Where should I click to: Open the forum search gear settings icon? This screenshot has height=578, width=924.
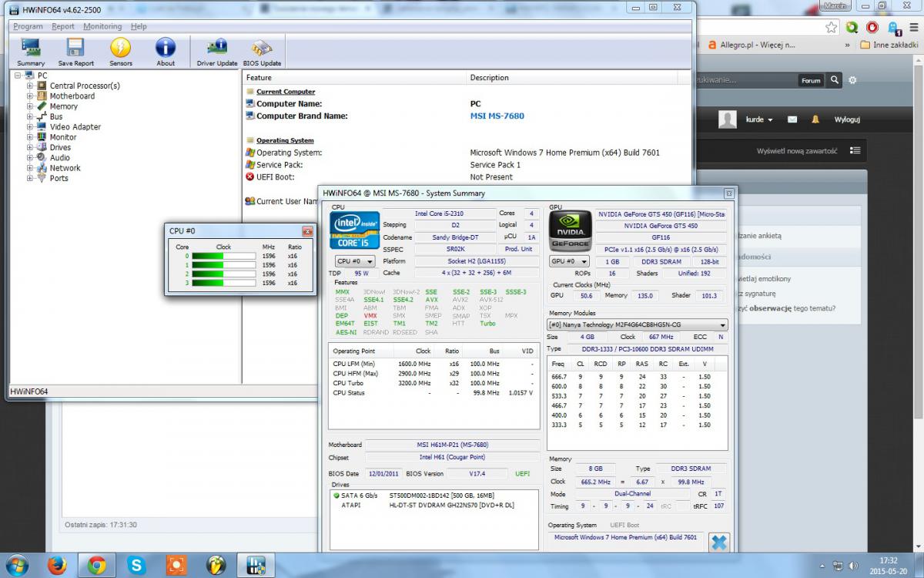[x=852, y=79]
